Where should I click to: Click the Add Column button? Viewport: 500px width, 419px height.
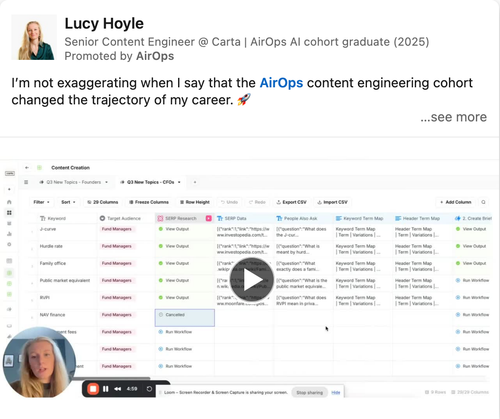pos(455,202)
